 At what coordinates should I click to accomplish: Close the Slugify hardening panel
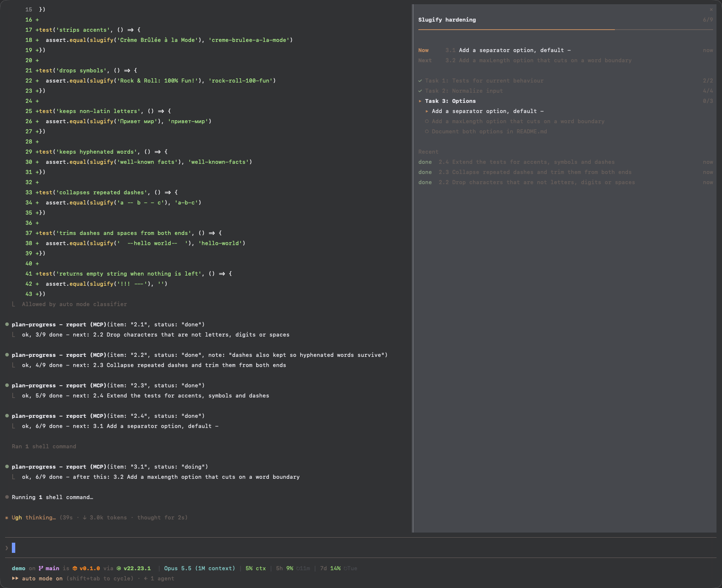[711, 10]
